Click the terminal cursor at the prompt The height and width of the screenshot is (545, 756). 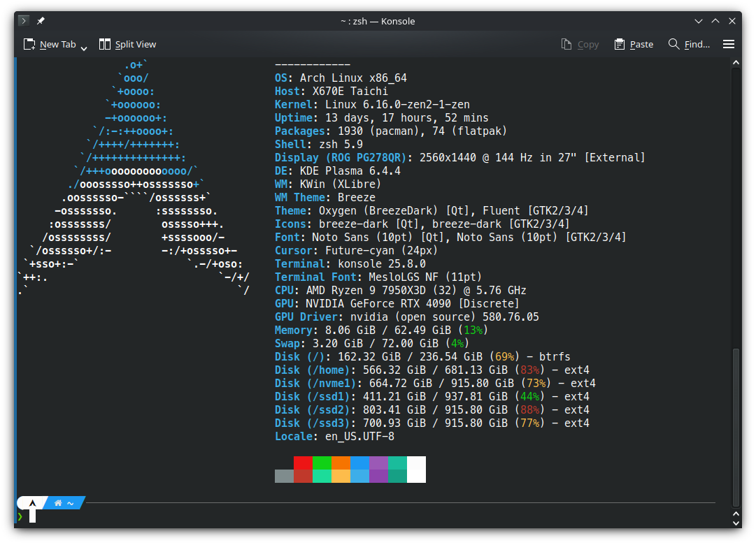tap(32, 516)
